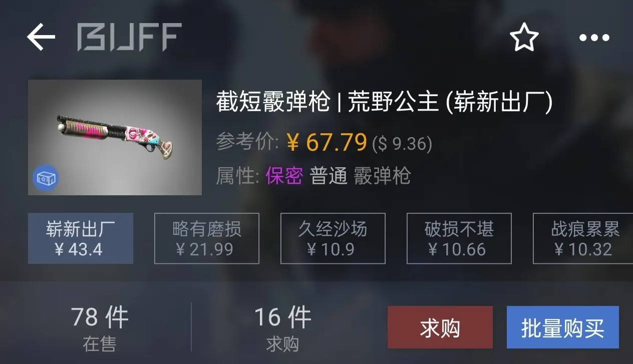View the 16 件 求购 buy orders

(x=283, y=328)
